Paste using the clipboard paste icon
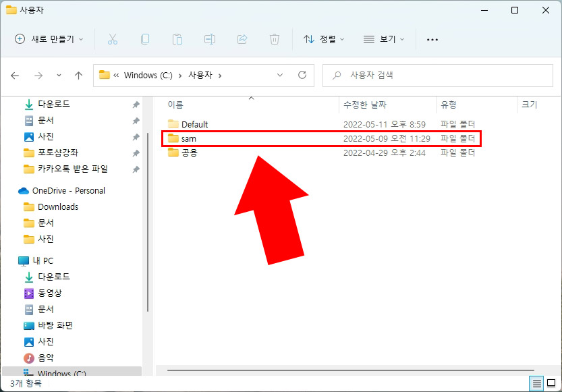The width and height of the screenshot is (562, 392). pos(177,39)
